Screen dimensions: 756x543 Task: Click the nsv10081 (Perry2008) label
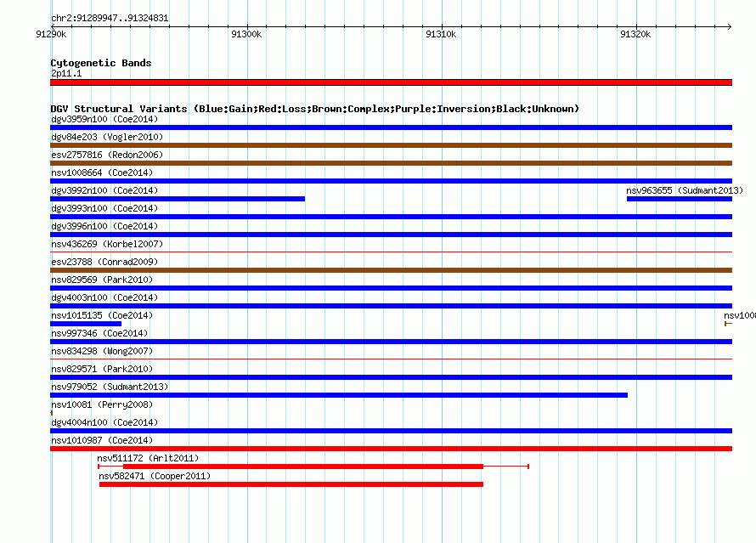coord(102,404)
